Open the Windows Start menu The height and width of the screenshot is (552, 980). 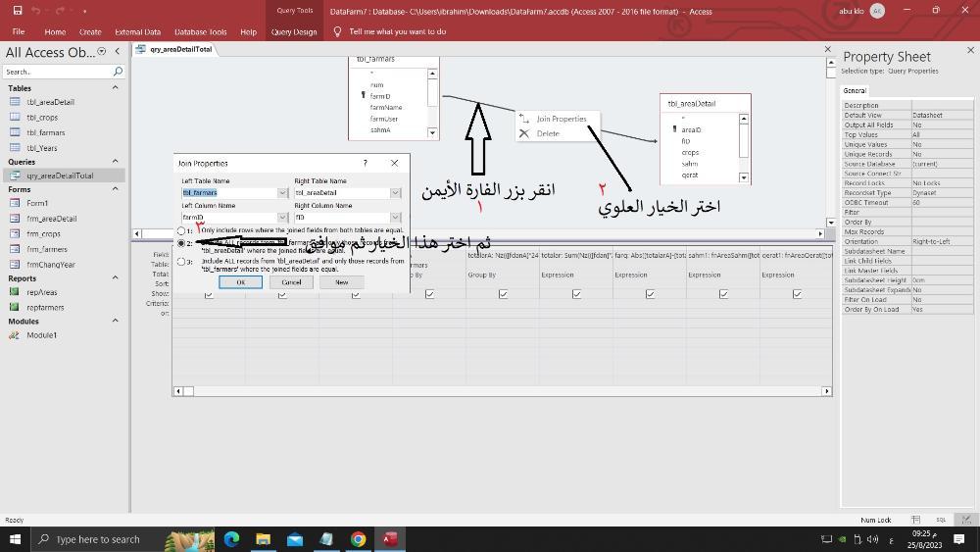tap(15, 539)
